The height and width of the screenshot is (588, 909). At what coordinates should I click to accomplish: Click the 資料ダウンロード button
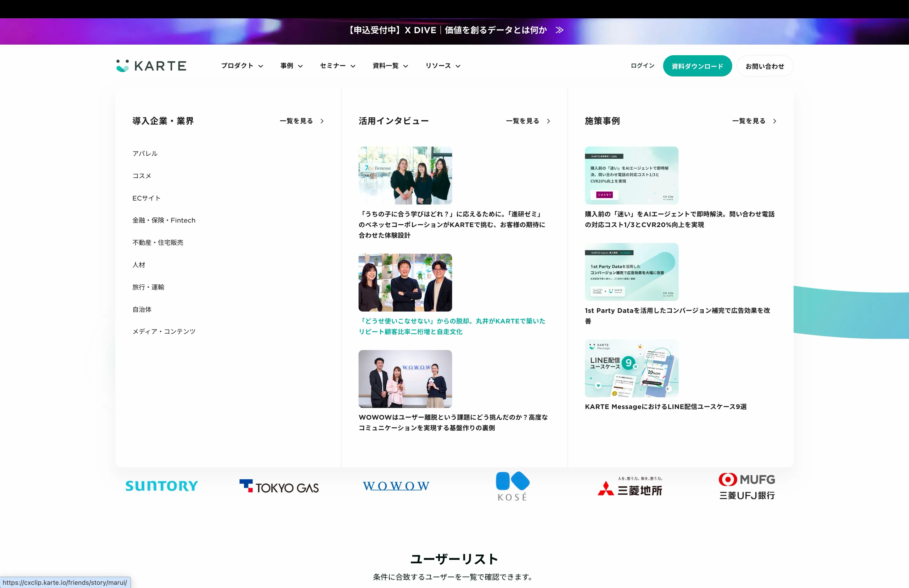[697, 66]
